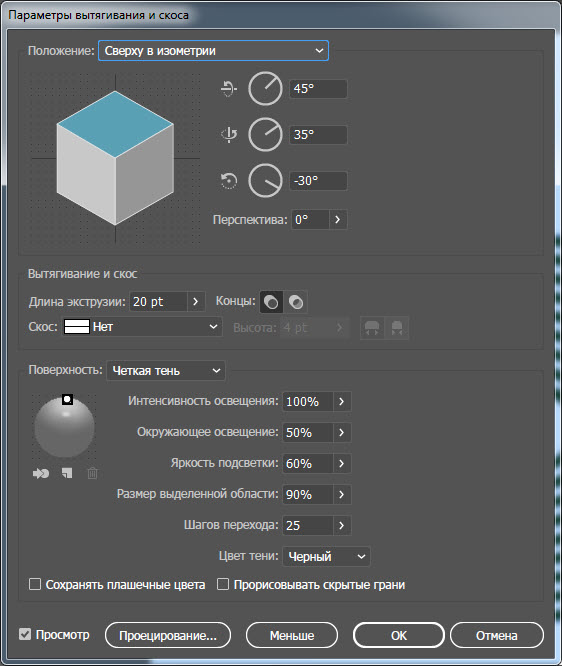Move selected light to back of object

point(41,473)
